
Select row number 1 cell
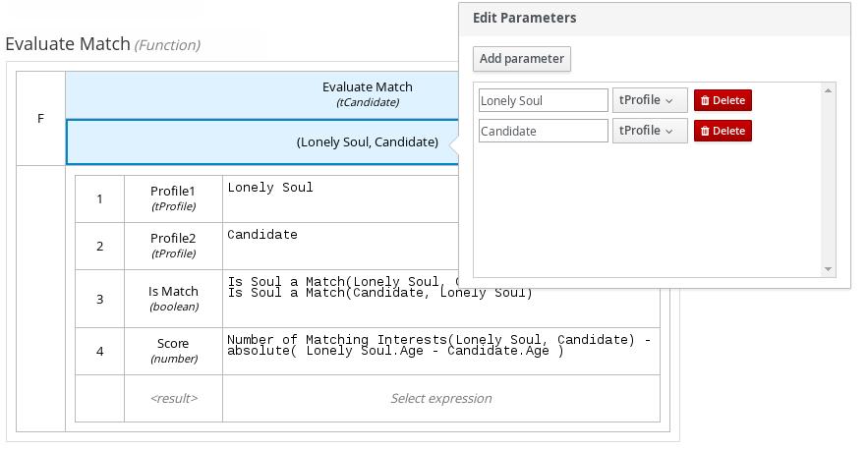99,199
